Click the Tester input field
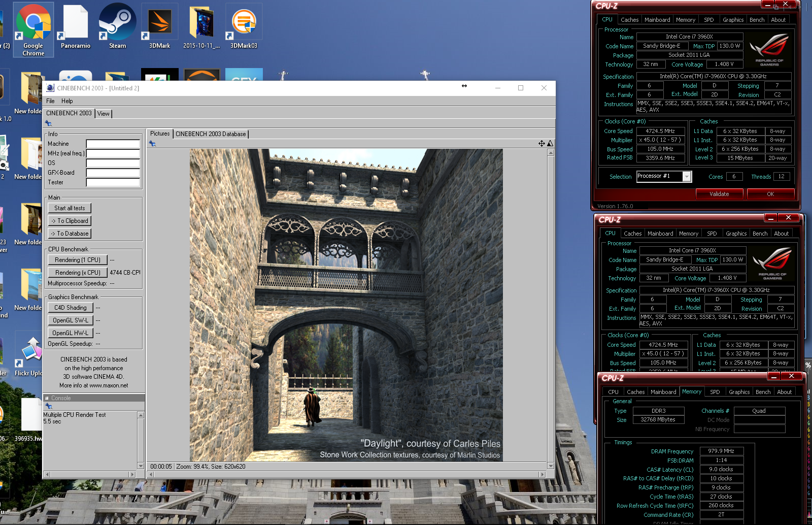The width and height of the screenshot is (812, 525). click(x=113, y=182)
